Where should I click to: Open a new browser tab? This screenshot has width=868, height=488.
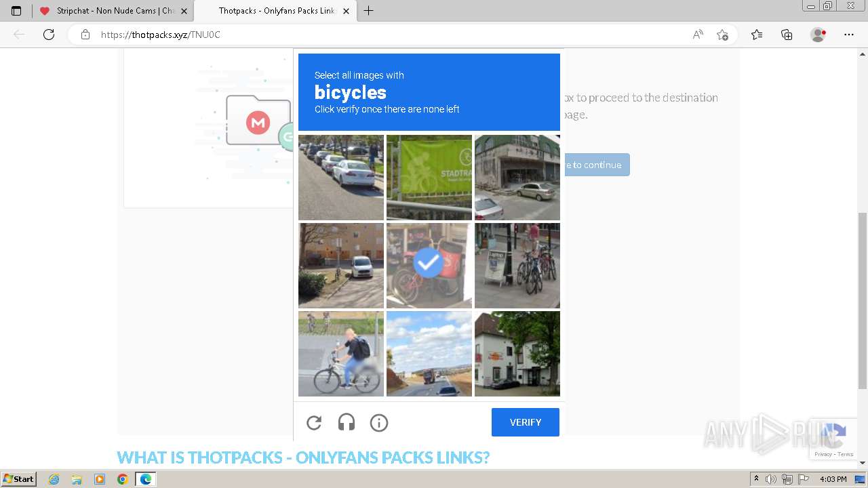coord(368,11)
